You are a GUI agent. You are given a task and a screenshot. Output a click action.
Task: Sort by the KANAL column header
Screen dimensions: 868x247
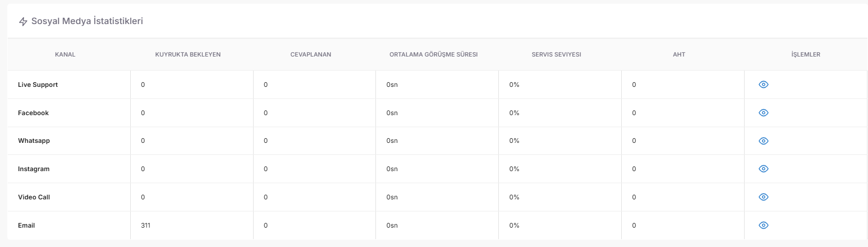click(65, 54)
